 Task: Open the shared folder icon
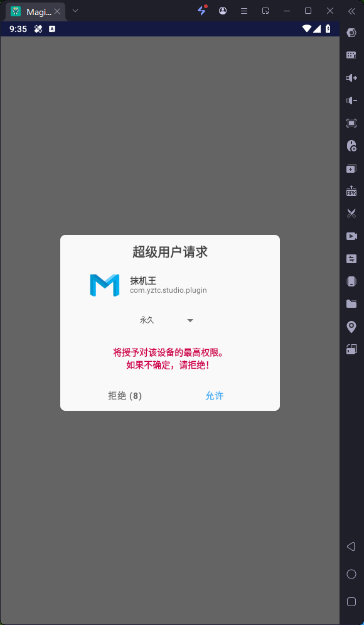click(x=351, y=304)
